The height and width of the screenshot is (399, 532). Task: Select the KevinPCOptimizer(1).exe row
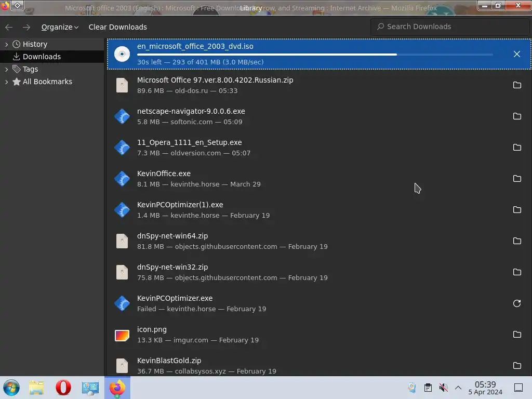320,210
